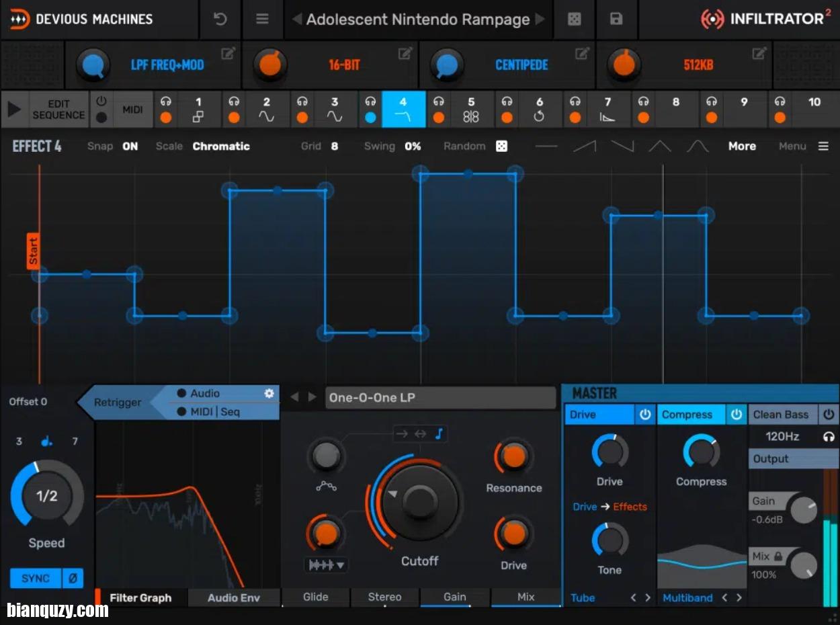
Task: Open the Grid value 8 dropdown
Action: [335, 146]
